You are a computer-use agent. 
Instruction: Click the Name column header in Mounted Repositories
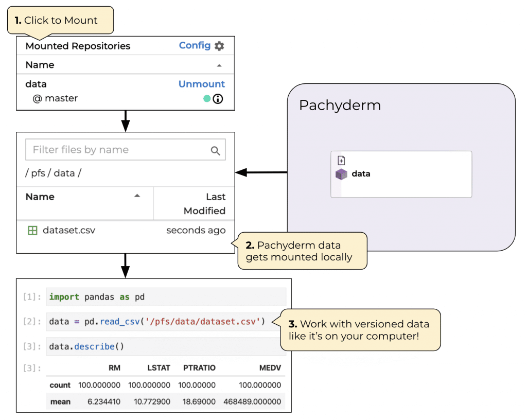click(40, 65)
